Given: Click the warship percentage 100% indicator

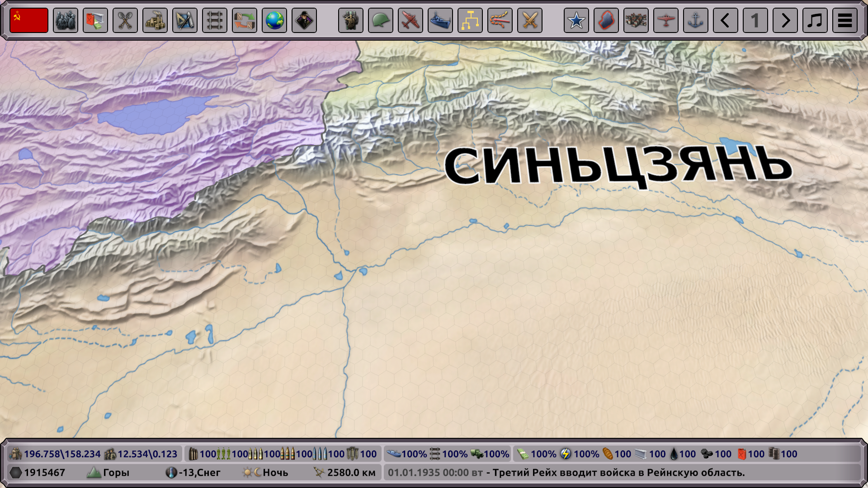Looking at the screenshot, I should point(406,454).
